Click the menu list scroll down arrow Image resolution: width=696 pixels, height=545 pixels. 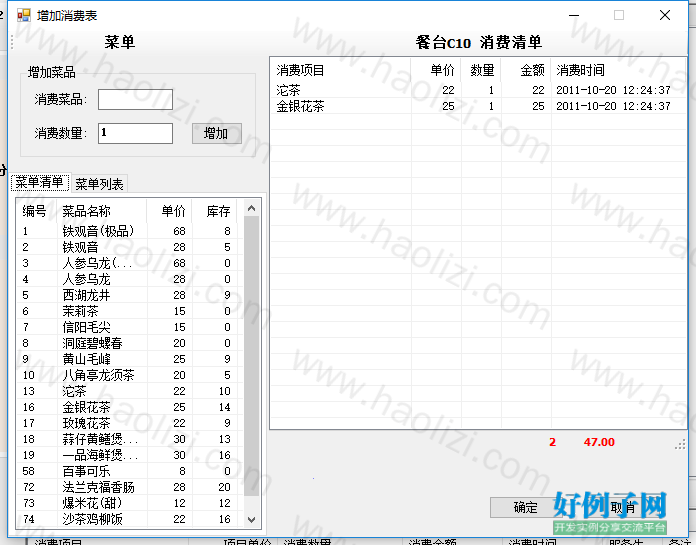click(x=251, y=519)
